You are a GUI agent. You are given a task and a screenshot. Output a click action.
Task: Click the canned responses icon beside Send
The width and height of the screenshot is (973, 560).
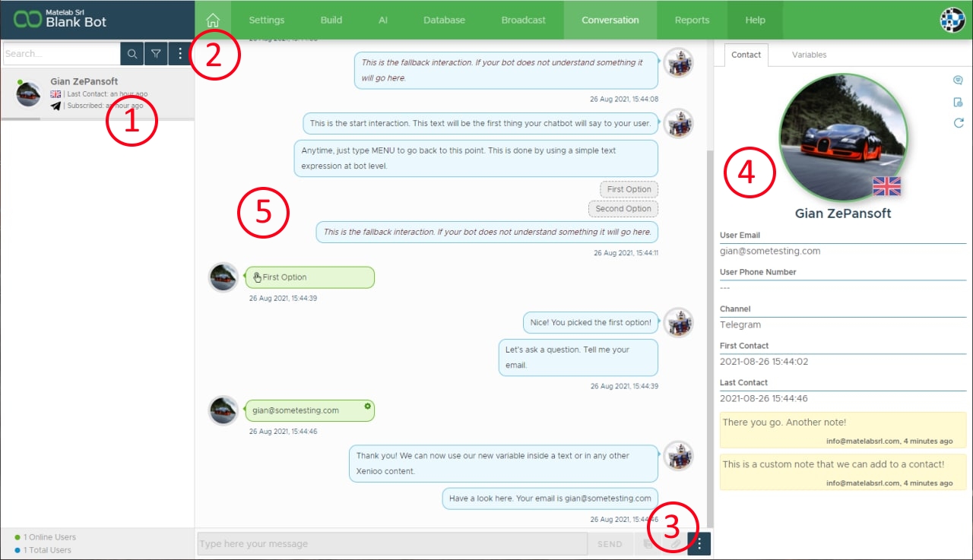648,544
